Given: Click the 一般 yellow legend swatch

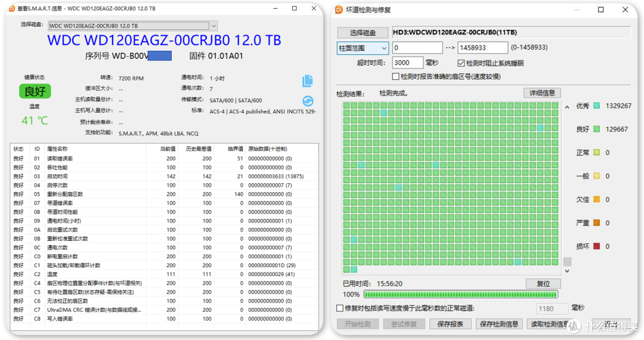Looking at the screenshot, I should (596, 176).
